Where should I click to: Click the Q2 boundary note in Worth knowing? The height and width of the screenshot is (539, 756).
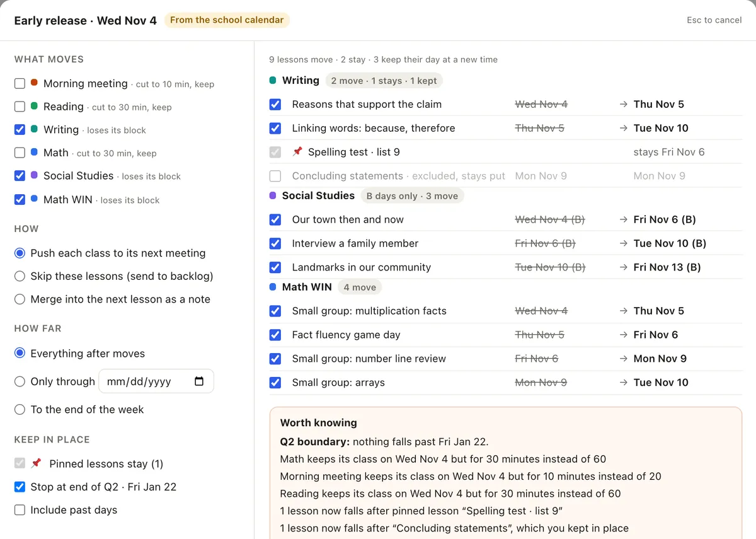coord(384,441)
